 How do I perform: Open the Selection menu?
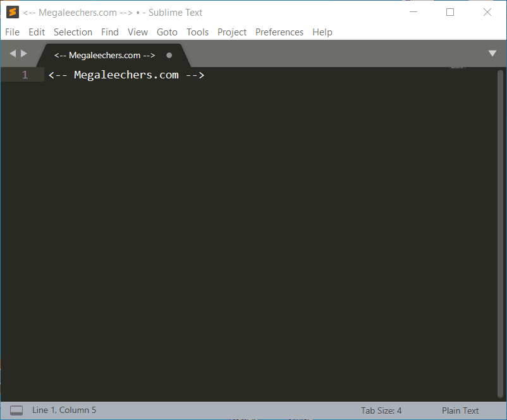click(73, 32)
